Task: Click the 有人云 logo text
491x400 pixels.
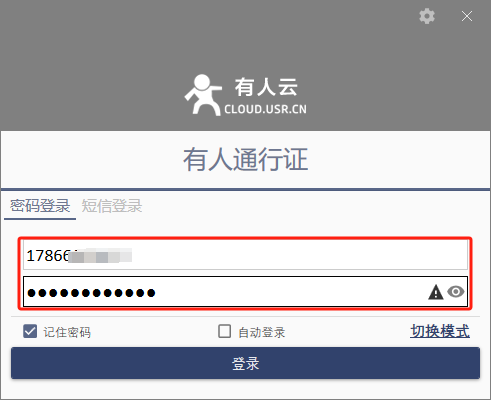Action: point(266,87)
